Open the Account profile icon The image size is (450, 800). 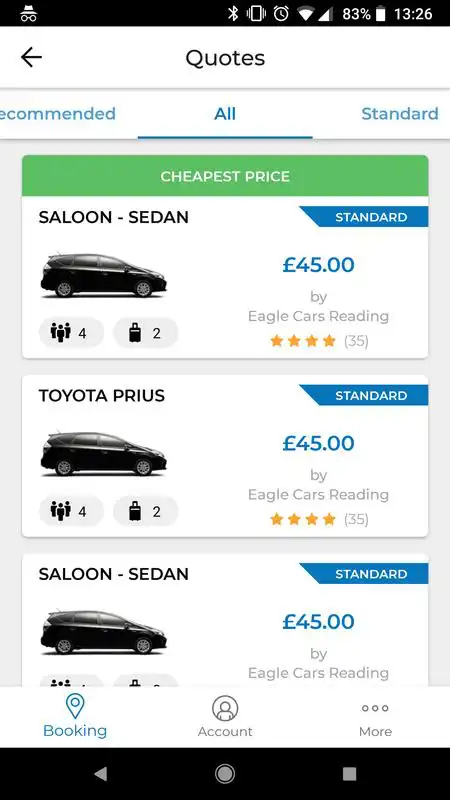(x=225, y=708)
